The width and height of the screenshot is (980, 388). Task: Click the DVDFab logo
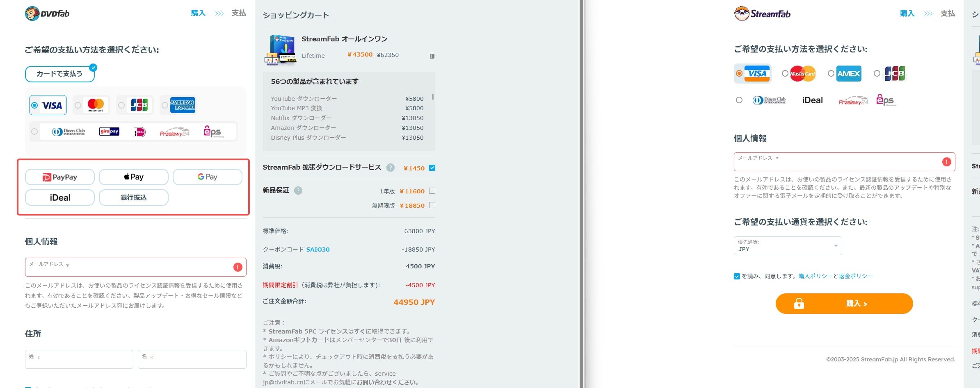[47, 14]
